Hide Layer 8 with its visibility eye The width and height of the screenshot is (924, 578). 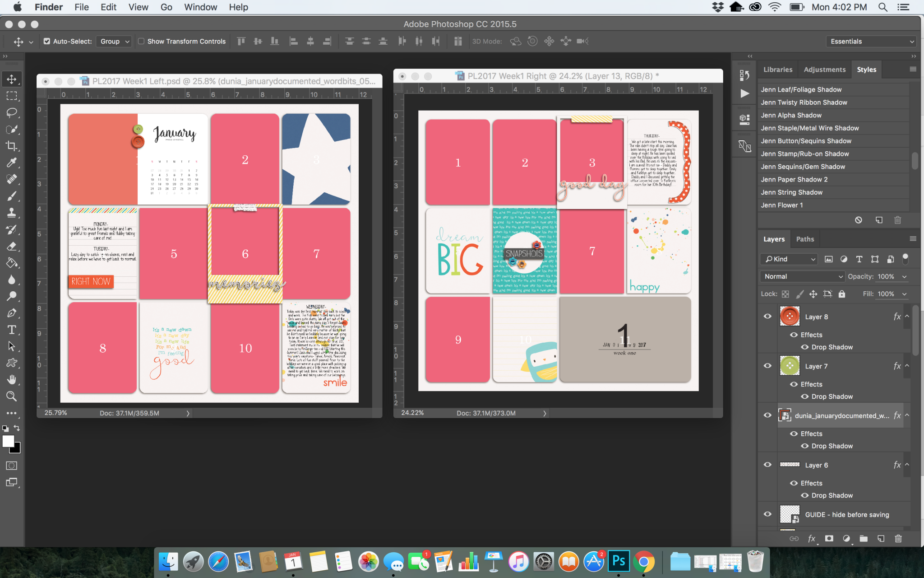tap(767, 316)
